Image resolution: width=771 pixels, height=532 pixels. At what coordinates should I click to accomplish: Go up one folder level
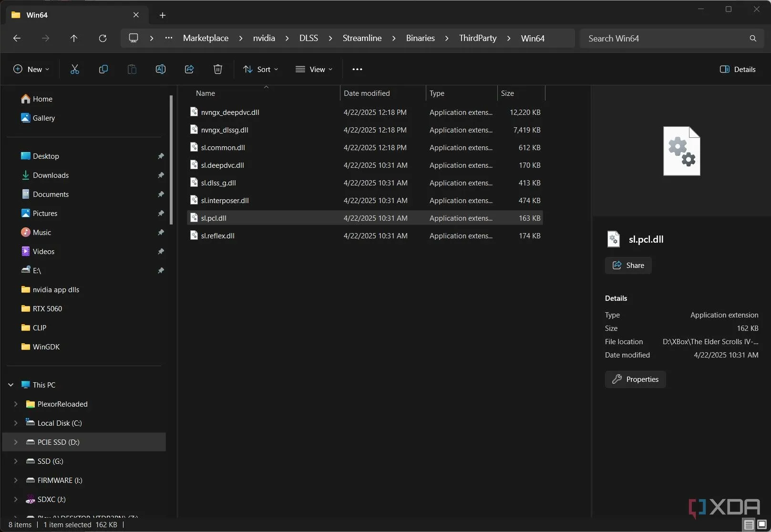pos(74,38)
